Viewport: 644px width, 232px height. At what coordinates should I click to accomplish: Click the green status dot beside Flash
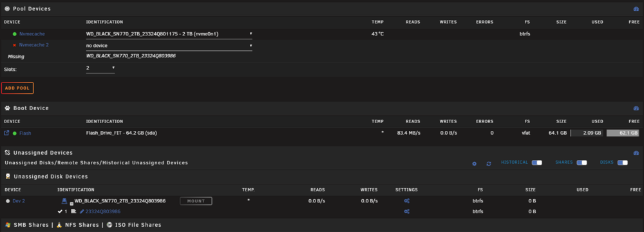click(15, 133)
